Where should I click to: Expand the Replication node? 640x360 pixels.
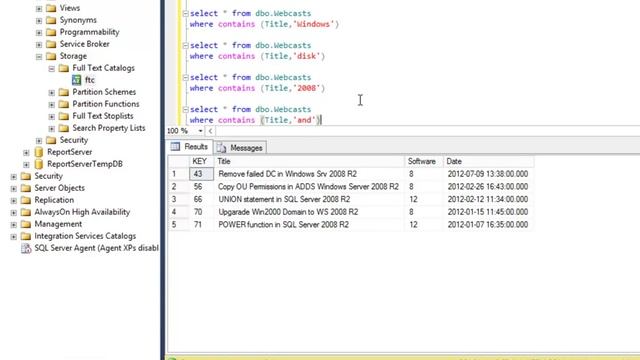[13, 200]
